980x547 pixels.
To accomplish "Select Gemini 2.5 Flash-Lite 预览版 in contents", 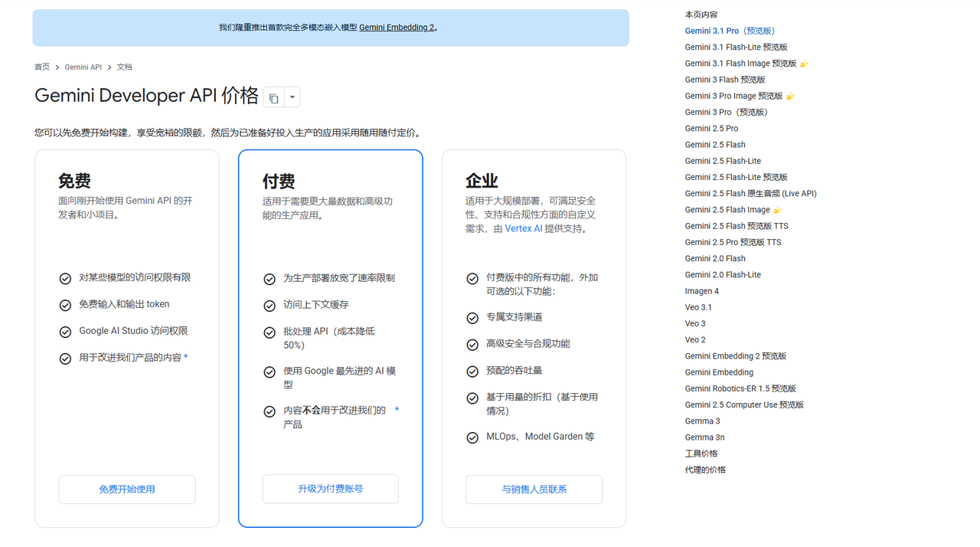I will pos(737,177).
